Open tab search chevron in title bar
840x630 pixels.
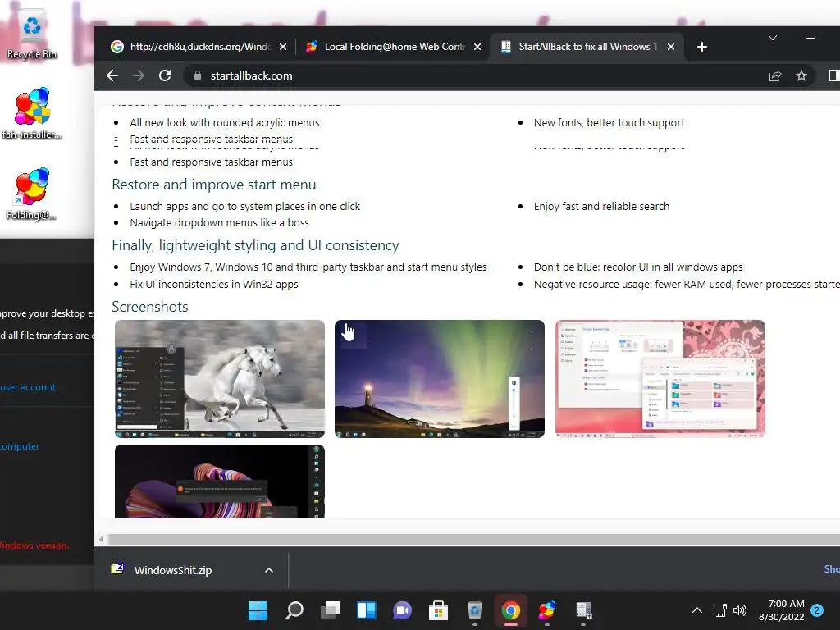[773, 38]
